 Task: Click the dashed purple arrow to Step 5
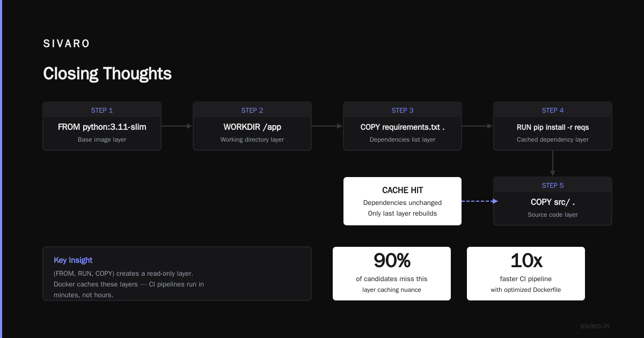click(x=480, y=201)
